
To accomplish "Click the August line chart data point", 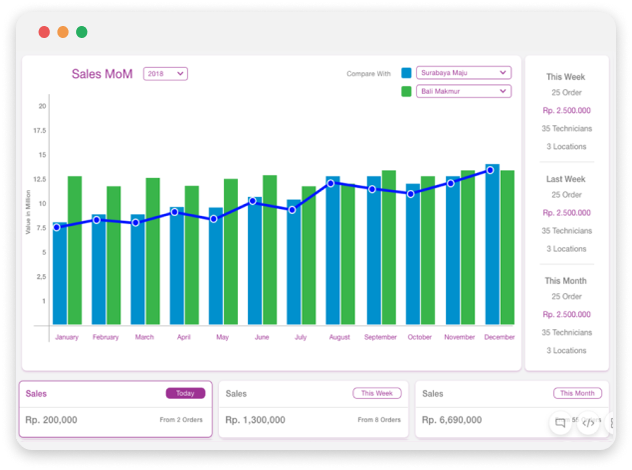I will (x=331, y=183).
